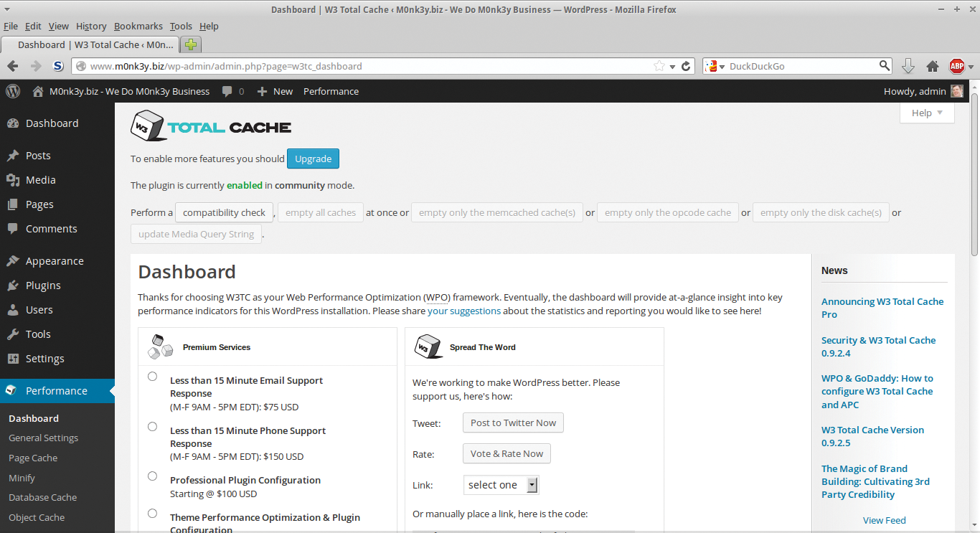
Task: Click the Firefox forward arrow button
Action: click(36, 66)
